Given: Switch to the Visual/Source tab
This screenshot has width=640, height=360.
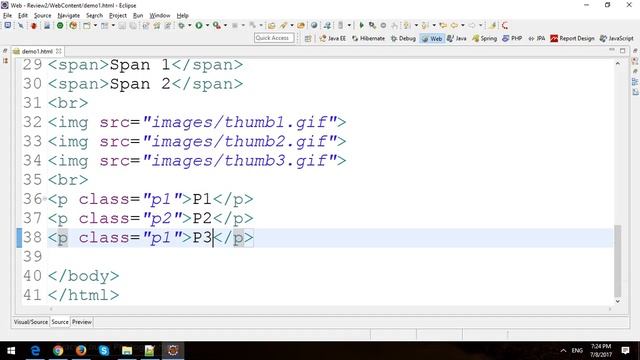Looking at the screenshot, I should pos(31,322).
